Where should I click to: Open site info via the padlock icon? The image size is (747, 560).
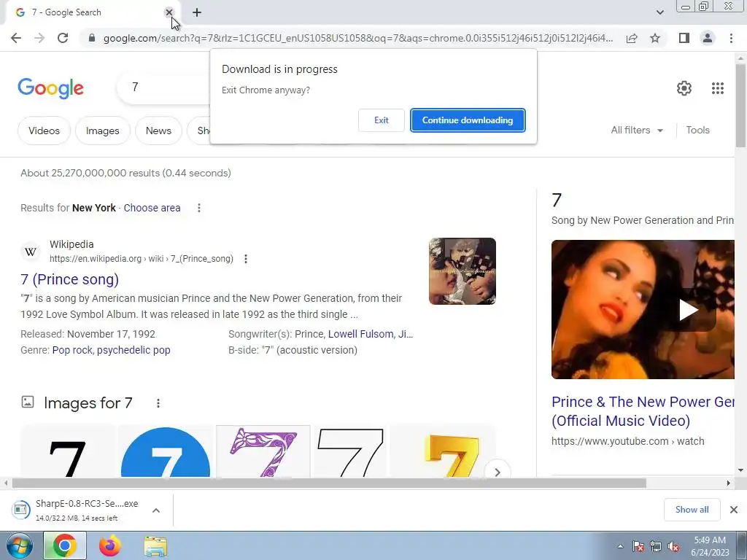click(x=91, y=38)
